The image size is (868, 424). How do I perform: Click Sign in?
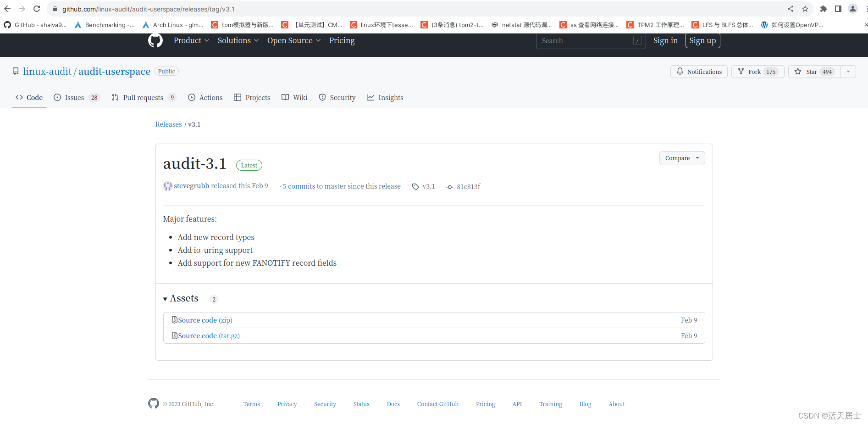665,40
